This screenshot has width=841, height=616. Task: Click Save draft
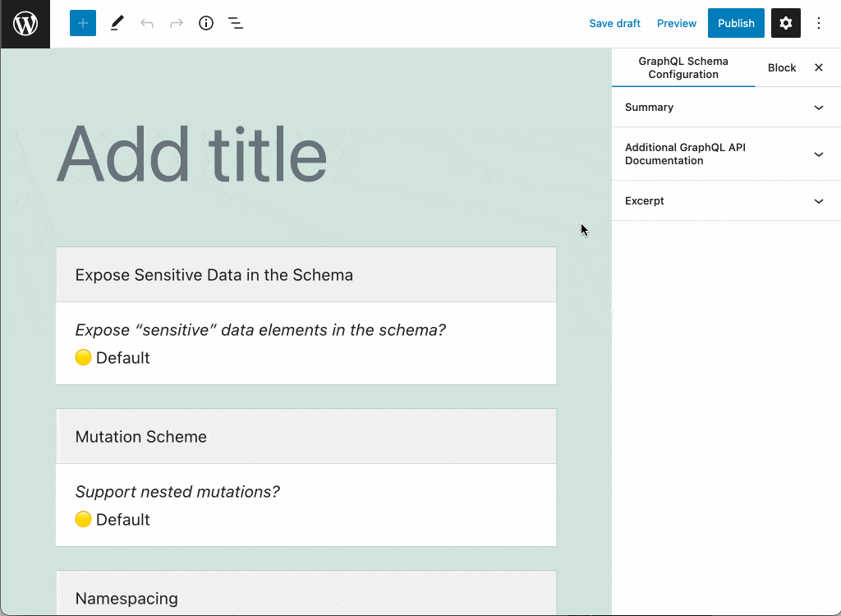[614, 24]
